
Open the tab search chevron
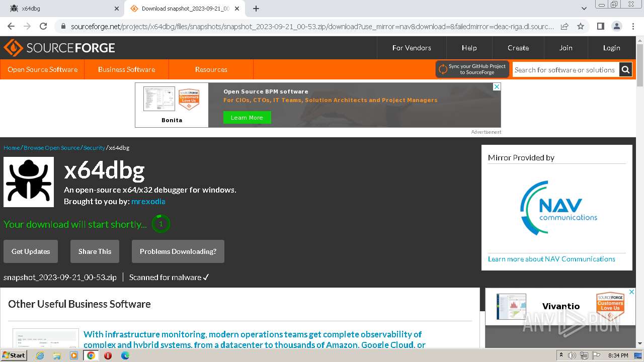click(x=584, y=9)
